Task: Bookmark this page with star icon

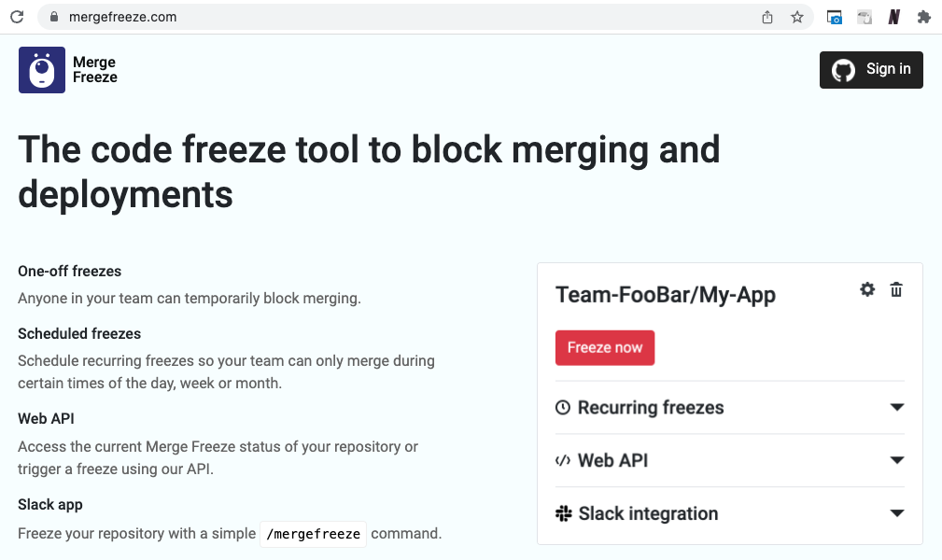Action: 797,17
